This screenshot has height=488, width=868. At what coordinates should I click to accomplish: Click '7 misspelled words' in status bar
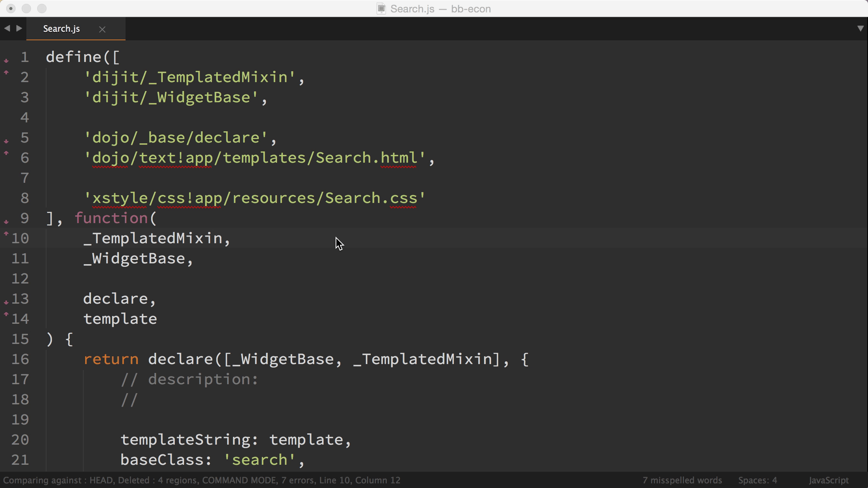(682, 480)
